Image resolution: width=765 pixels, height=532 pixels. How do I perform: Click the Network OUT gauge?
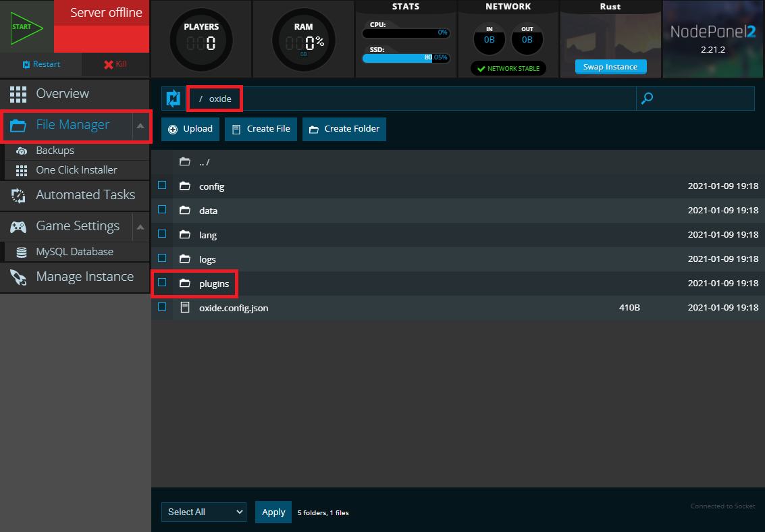point(527,39)
